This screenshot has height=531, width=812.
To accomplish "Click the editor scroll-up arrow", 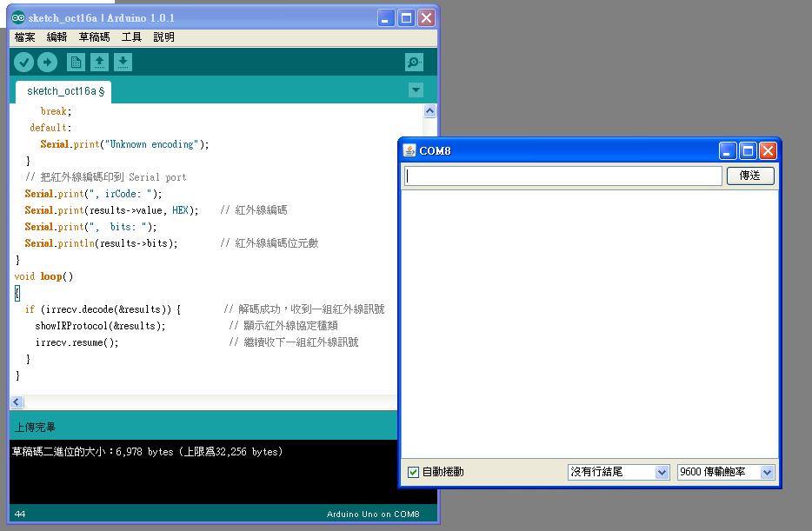I will (429, 110).
